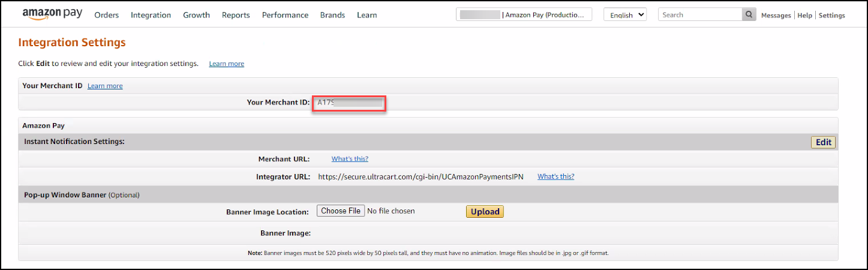Click Learn more beside edit instructions
Viewport: 868px width, 270px height.
pos(226,64)
